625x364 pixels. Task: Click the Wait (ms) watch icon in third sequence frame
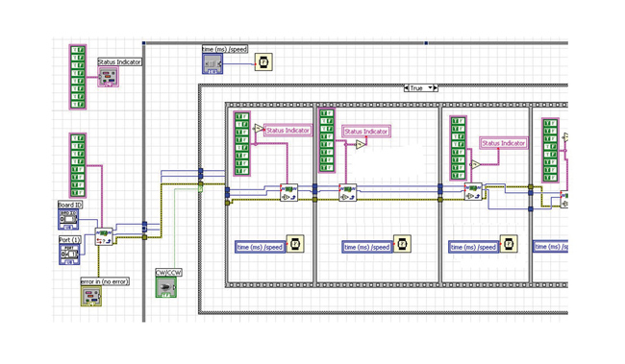click(509, 244)
